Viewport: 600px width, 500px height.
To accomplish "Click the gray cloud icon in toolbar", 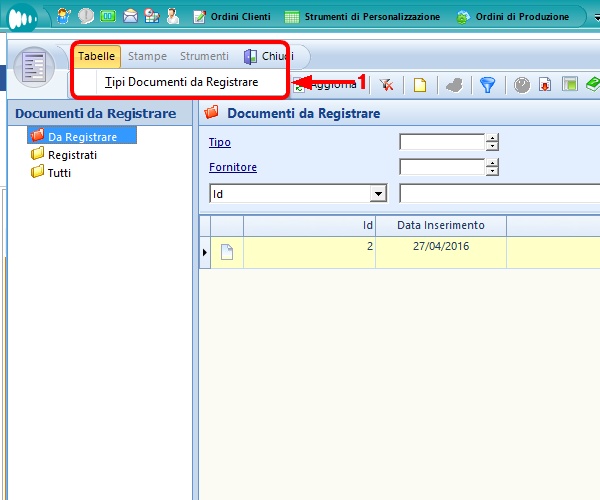I will tap(454, 85).
